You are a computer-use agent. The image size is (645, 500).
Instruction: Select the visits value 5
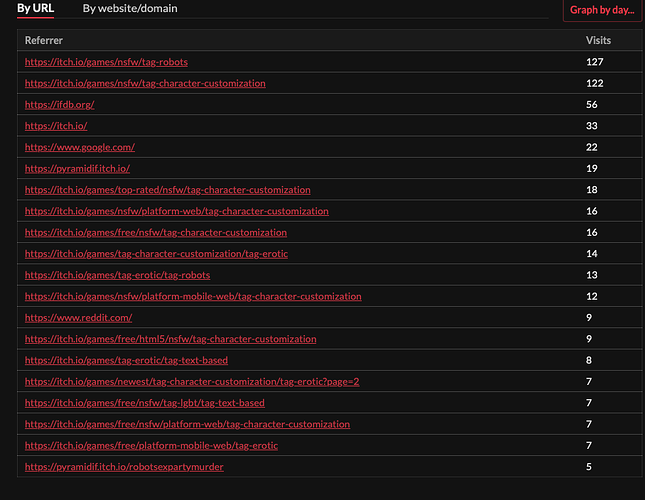click(x=589, y=467)
